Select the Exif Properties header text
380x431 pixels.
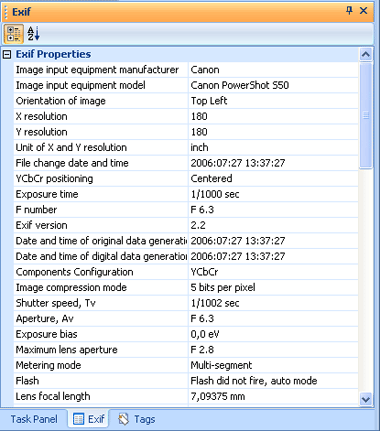53,54
